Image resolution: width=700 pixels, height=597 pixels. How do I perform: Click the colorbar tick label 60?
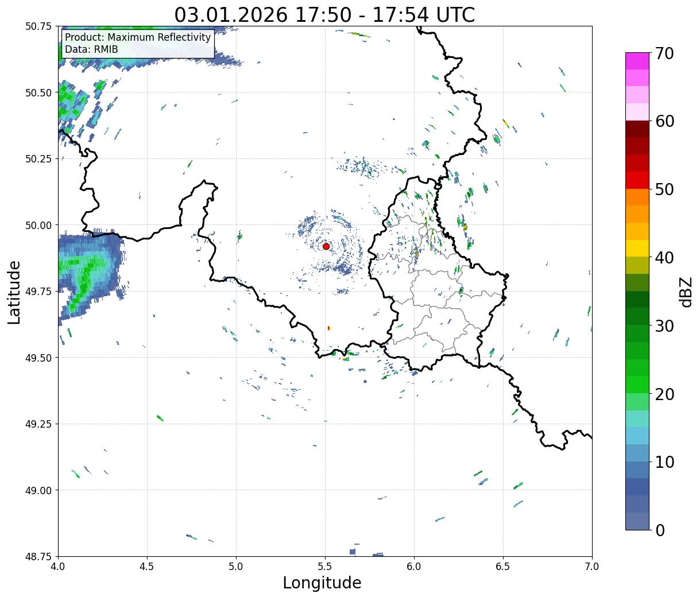664,121
